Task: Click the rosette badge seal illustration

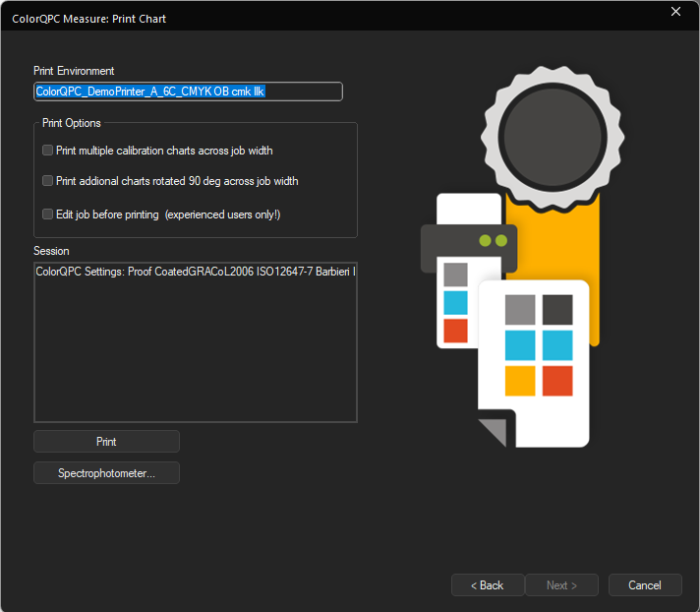Action: tap(553, 138)
